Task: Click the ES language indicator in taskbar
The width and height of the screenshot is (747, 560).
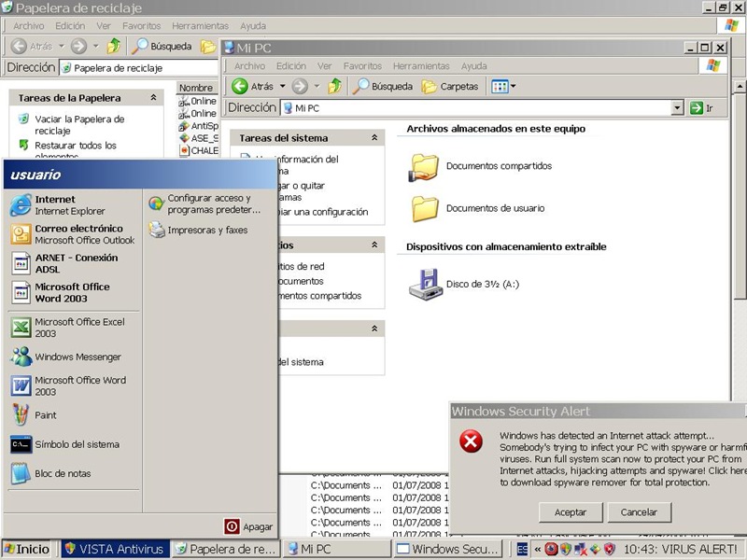Action: pos(522,550)
